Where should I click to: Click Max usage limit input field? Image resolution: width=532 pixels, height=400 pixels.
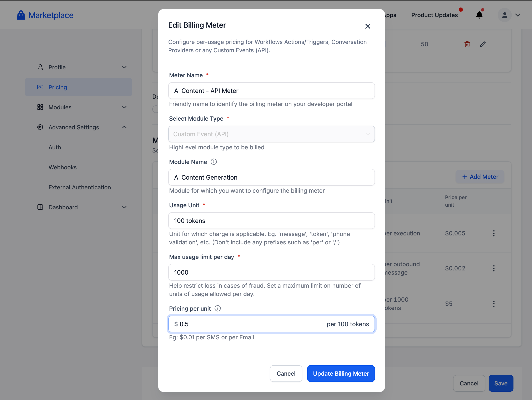(x=271, y=272)
